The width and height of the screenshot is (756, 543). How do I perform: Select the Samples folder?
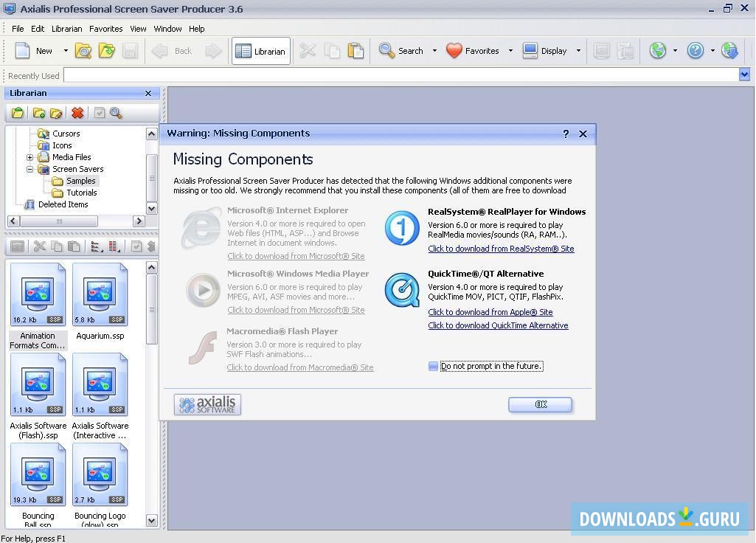pos(80,181)
